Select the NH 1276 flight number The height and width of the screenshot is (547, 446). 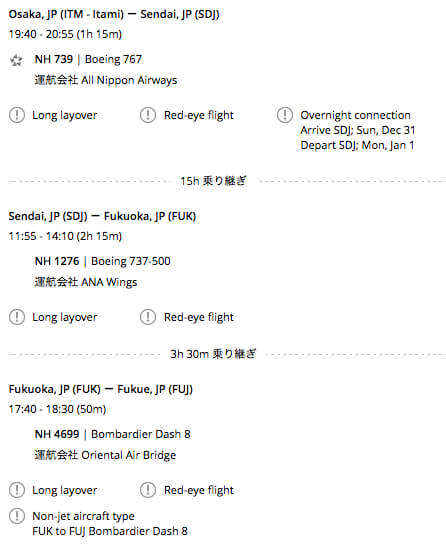coord(57,261)
